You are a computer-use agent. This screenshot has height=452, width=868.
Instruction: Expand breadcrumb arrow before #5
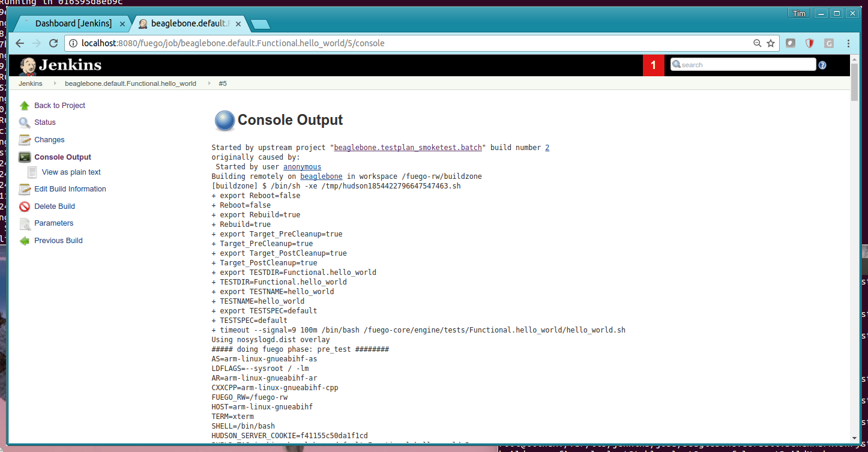[x=209, y=83]
